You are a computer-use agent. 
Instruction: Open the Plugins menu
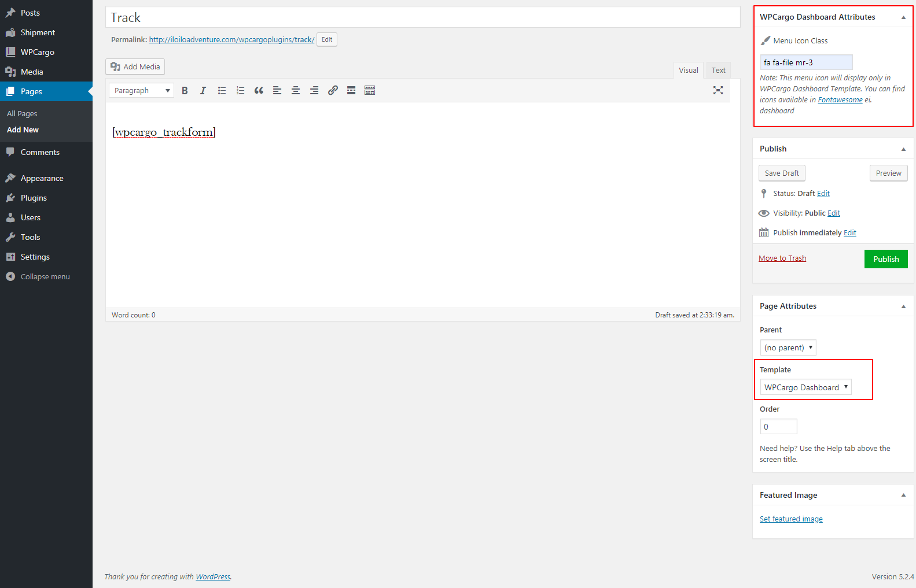tap(46, 198)
